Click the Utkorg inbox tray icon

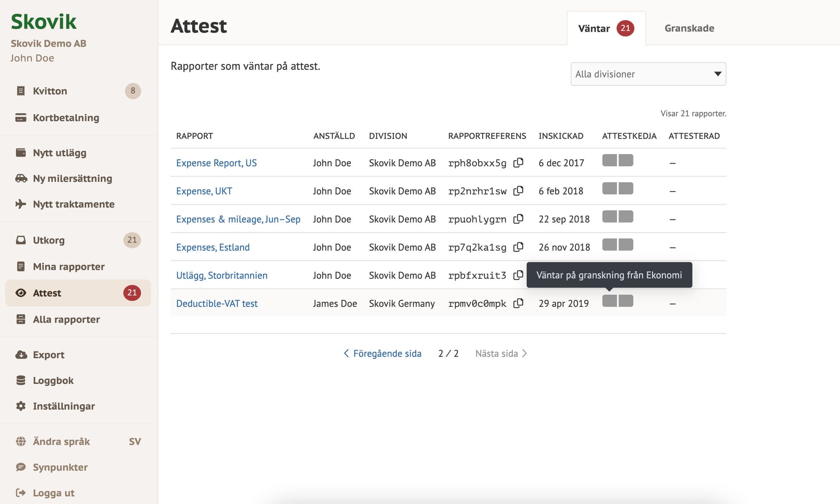(x=21, y=240)
